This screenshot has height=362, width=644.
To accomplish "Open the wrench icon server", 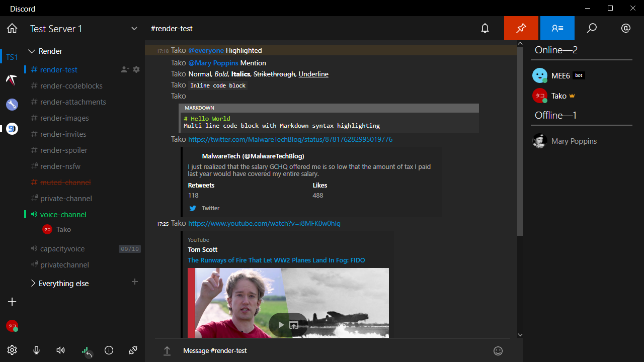I will [12, 105].
